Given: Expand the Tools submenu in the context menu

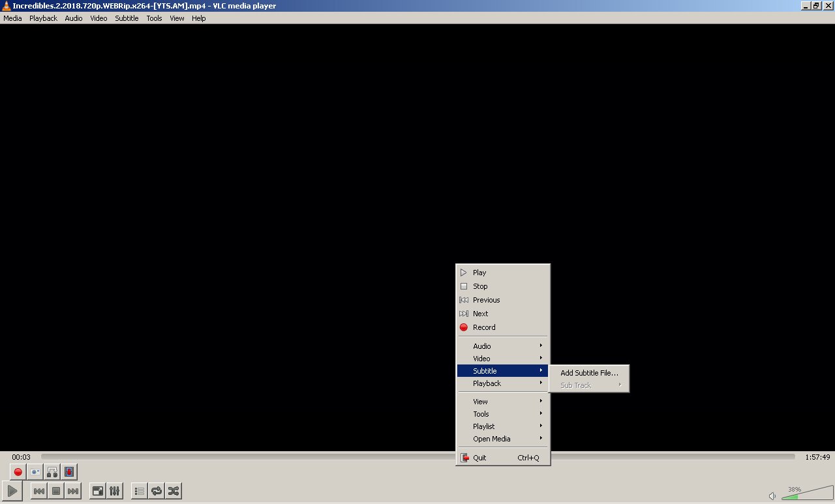Looking at the screenshot, I should pos(502,414).
